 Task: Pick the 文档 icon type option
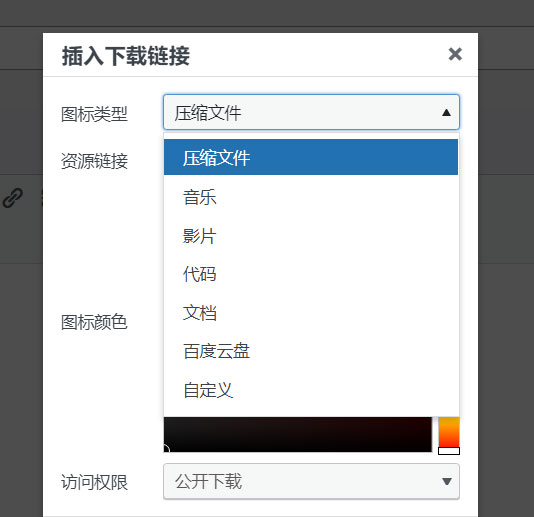[x=311, y=313]
